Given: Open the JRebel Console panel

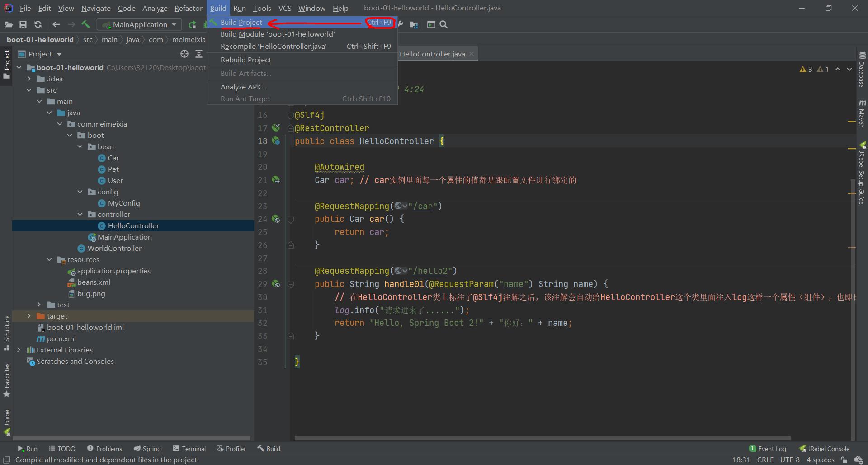Looking at the screenshot, I should pos(824,448).
